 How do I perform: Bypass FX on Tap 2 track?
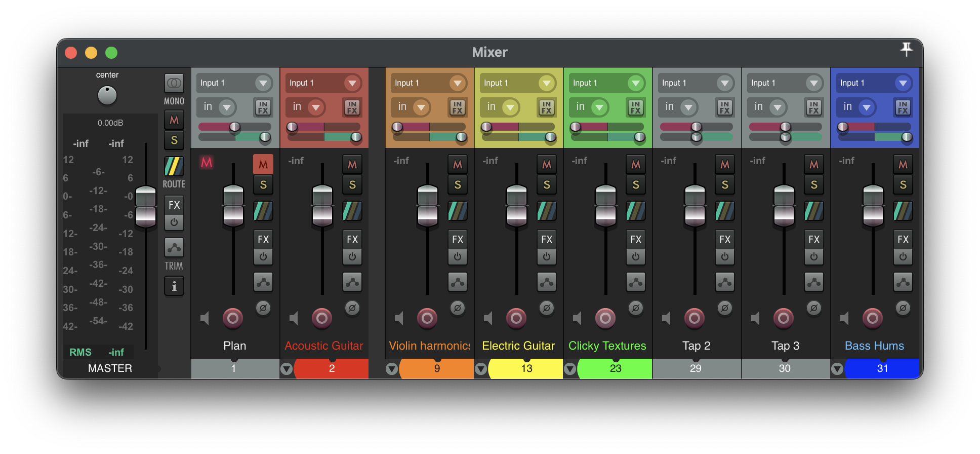pyautogui.click(x=725, y=256)
